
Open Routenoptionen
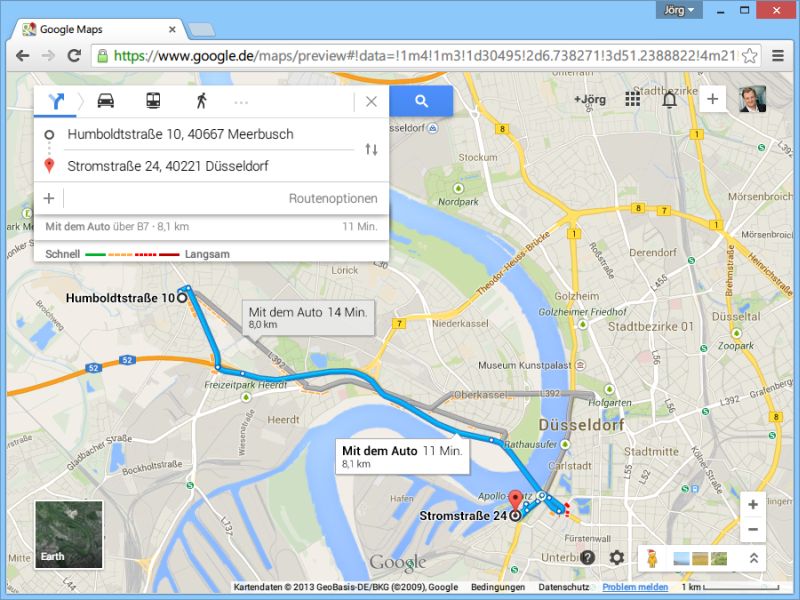point(333,198)
